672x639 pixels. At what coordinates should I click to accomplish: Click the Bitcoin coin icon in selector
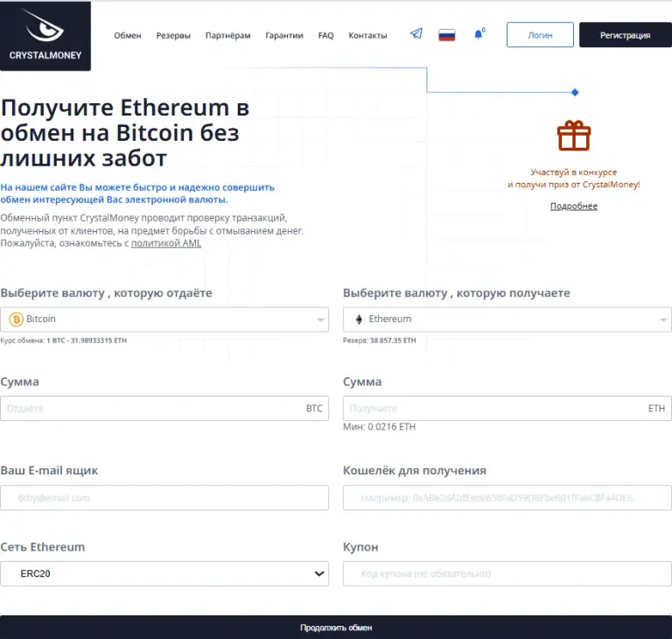pyautogui.click(x=17, y=319)
